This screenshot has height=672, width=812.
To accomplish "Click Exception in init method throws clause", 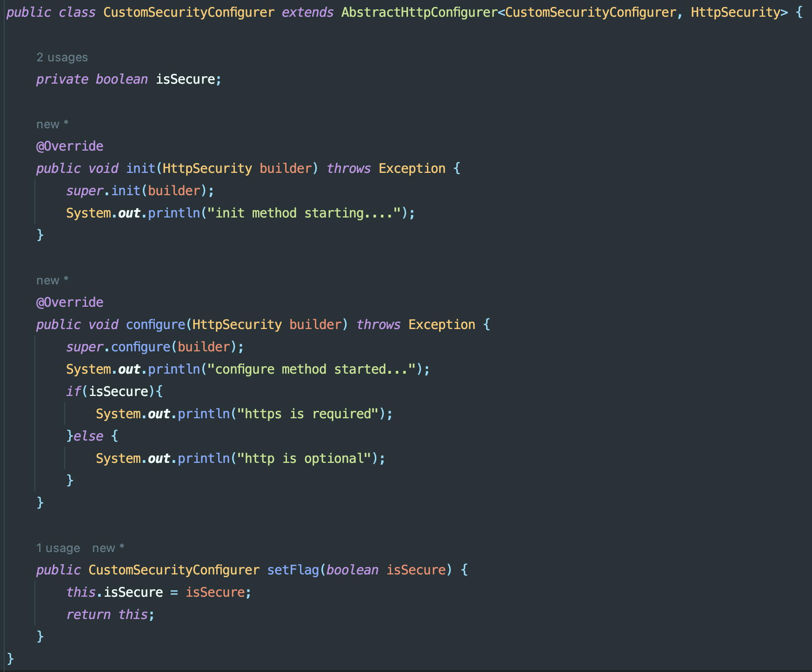I will [x=412, y=168].
